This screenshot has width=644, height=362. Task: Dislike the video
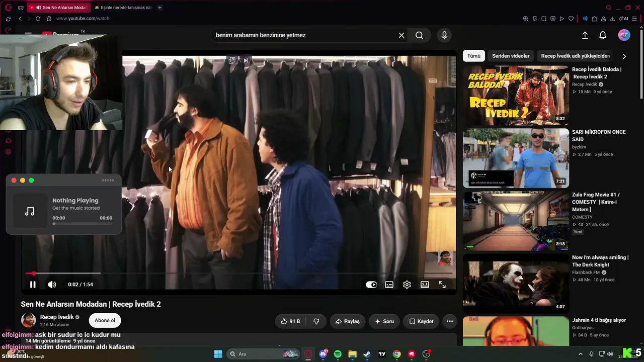point(316,321)
